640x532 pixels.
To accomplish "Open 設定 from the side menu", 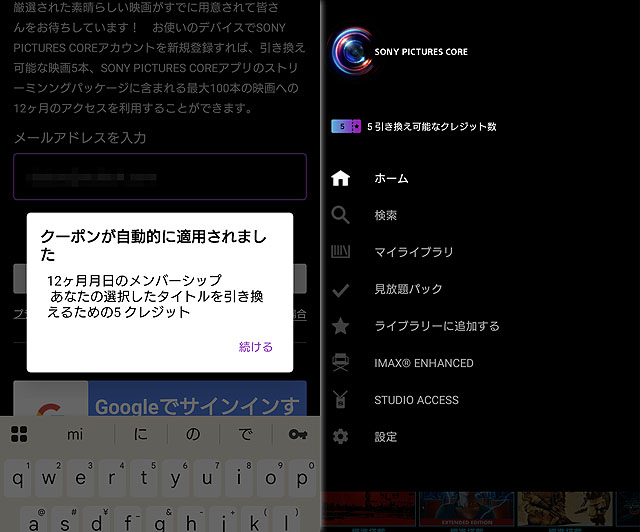I will (385, 437).
